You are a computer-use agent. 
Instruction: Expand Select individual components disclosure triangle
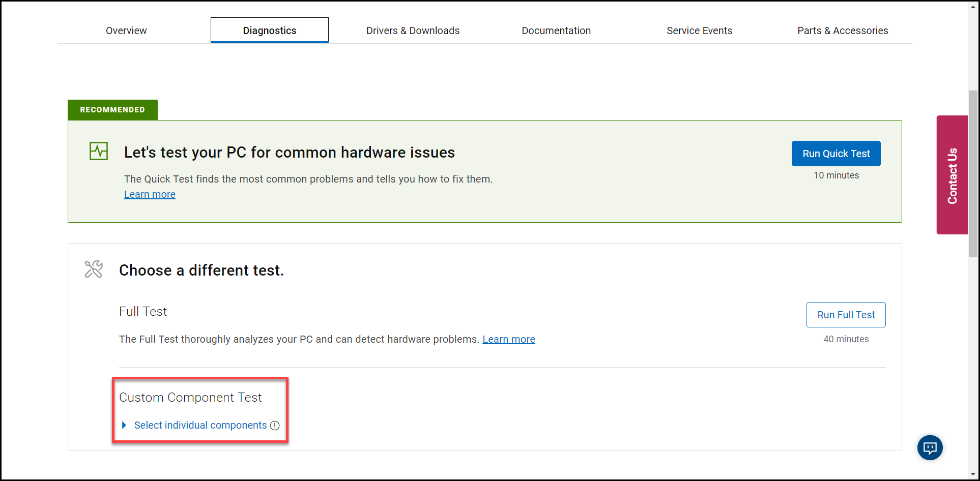[124, 425]
